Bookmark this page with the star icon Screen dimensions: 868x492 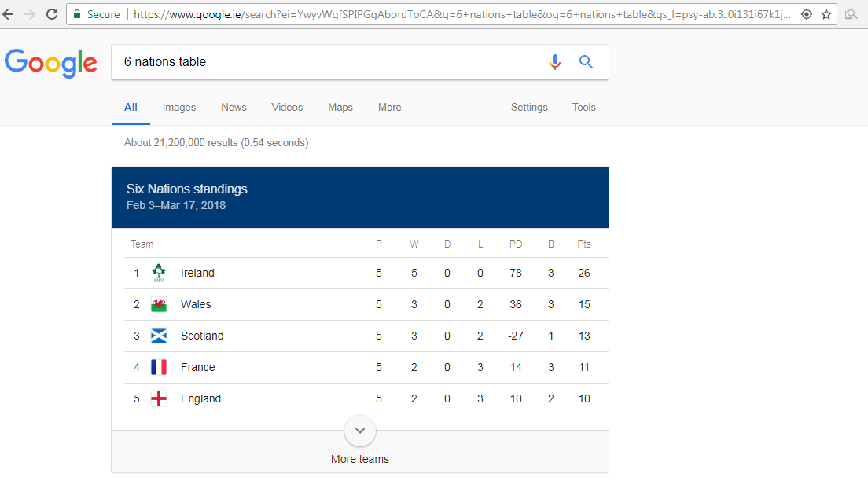tap(826, 14)
